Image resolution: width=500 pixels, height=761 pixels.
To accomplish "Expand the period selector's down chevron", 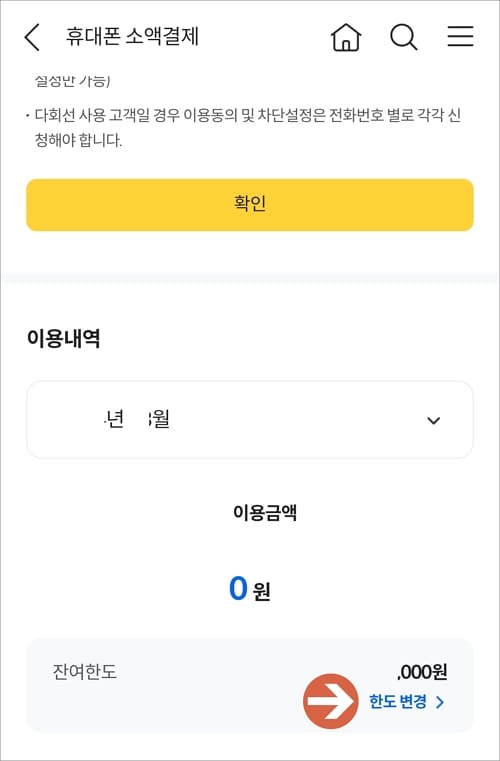I will [433, 420].
